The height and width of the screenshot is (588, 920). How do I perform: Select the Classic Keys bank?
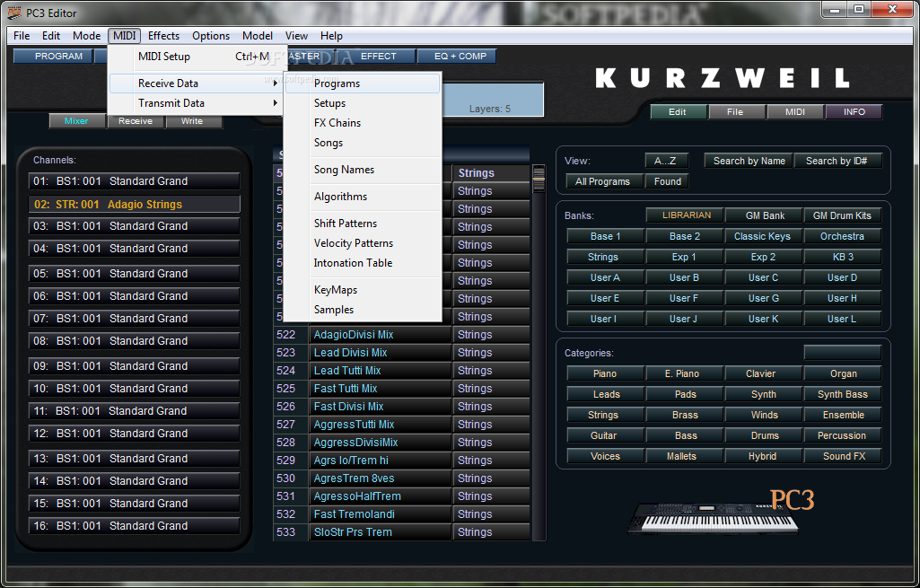(762, 236)
